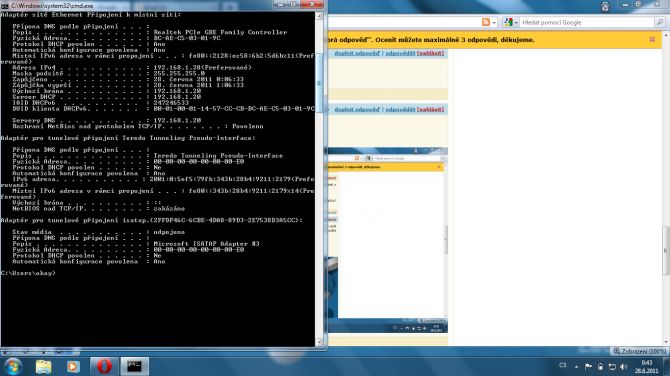The image size is (670, 376).
Task: Click the 'BC-AE-C5-03-01-9C' physical address
Action: click(187, 38)
